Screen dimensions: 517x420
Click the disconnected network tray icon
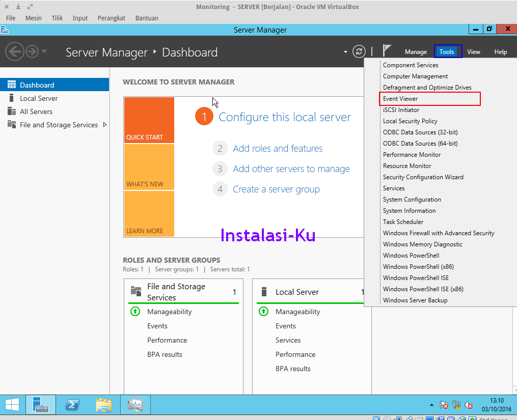(457, 405)
